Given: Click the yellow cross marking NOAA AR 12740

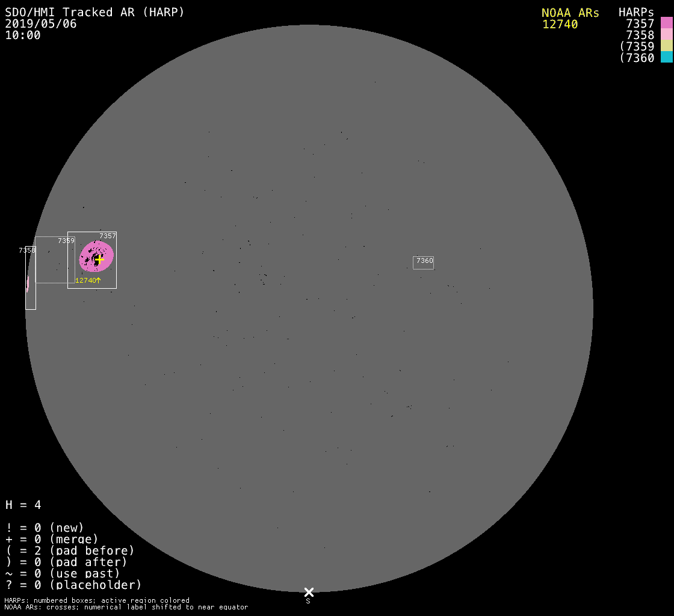Looking at the screenshot, I should (99, 259).
